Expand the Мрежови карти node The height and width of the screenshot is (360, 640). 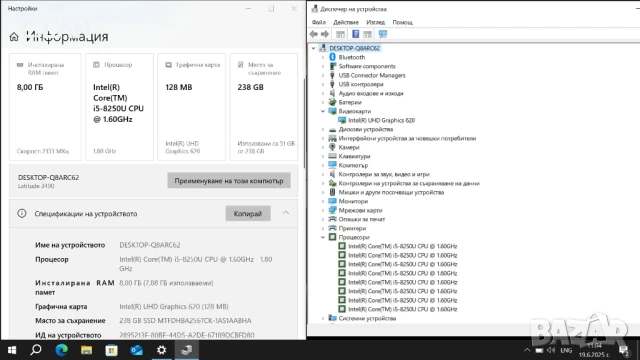coord(323,210)
